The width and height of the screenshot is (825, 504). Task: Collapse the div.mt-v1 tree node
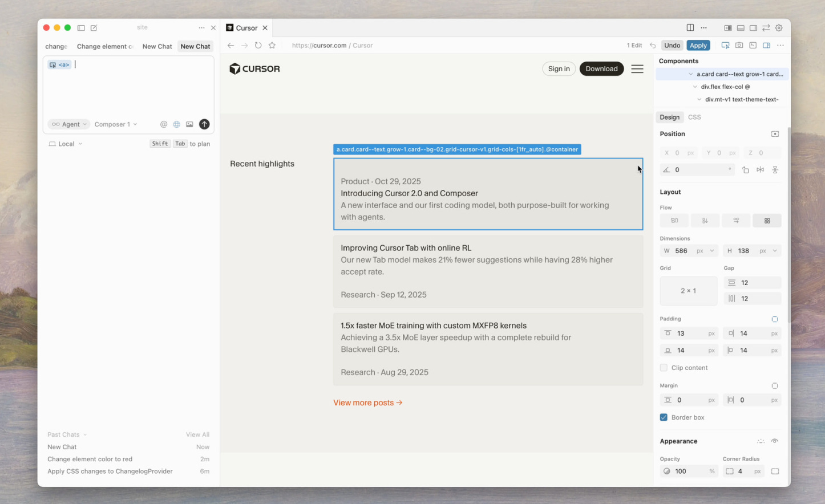pos(699,99)
